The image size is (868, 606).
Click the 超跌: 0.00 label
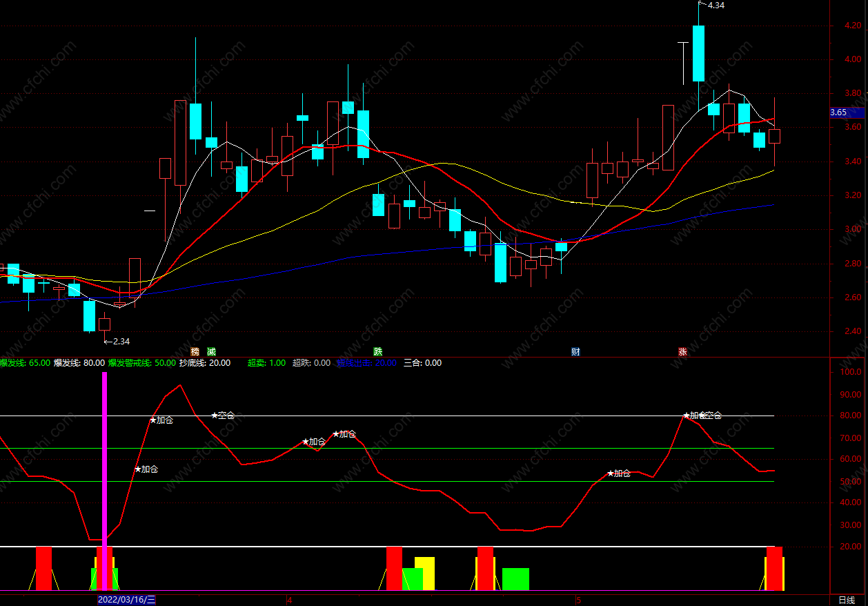pyautogui.click(x=311, y=363)
